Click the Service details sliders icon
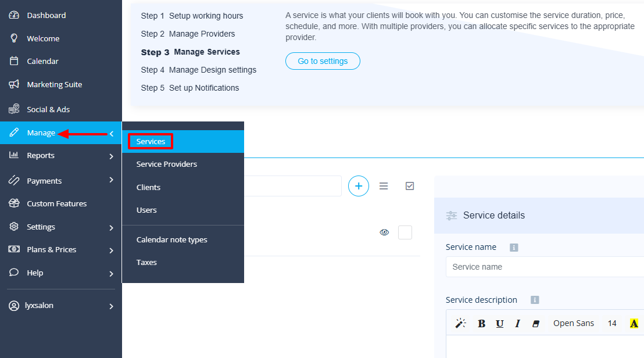 pyautogui.click(x=452, y=215)
